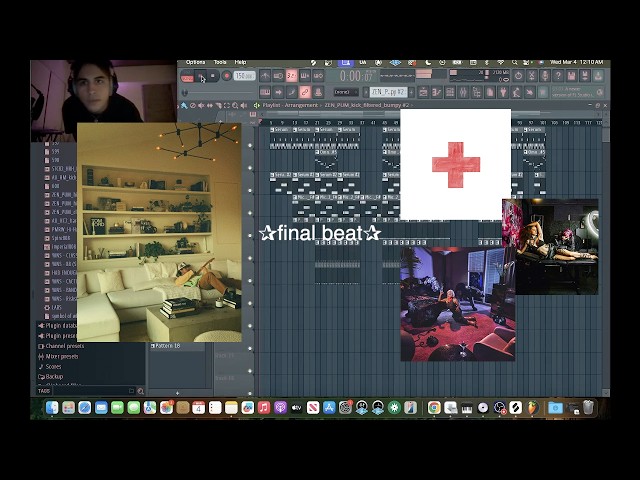Select Pattern 18 in the picker
This screenshot has height=480, width=640.
click(176, 346)
